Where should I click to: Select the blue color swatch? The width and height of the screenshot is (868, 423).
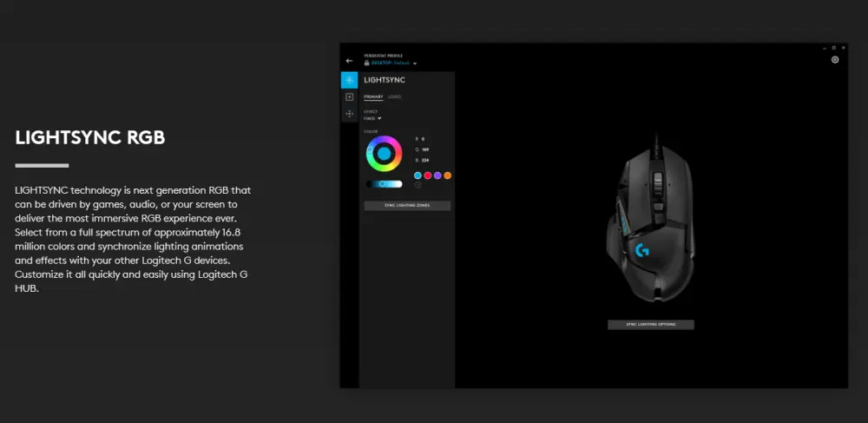[418, 175]
